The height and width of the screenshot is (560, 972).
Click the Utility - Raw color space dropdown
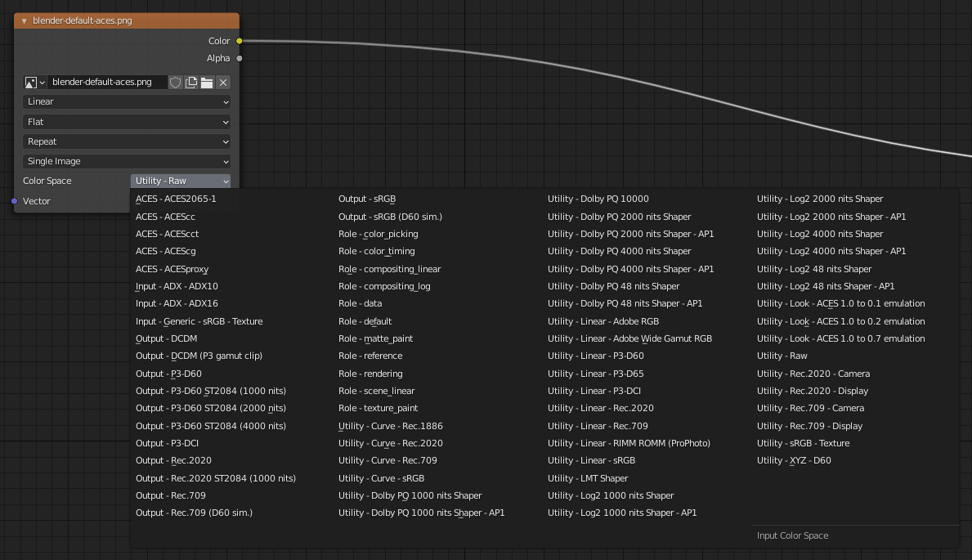click(x=181, y=181)
